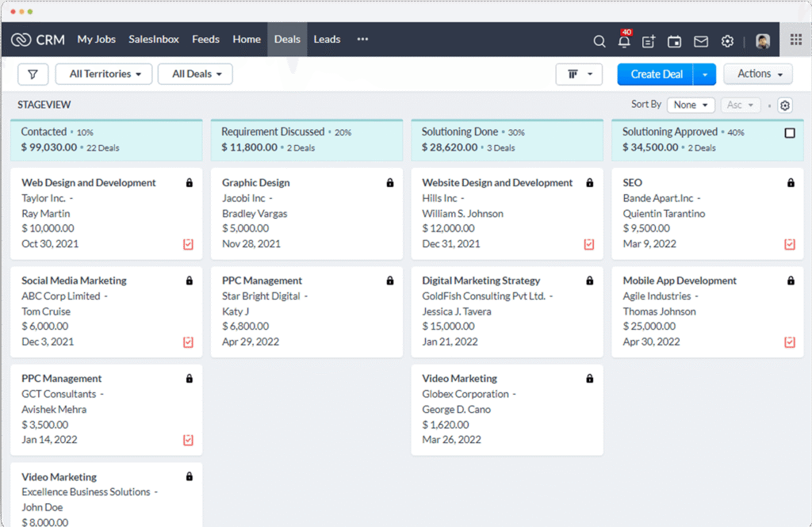Screen dimensions: 812x527
Task: Switch to the SalesInbox tab
Action: 154,40
